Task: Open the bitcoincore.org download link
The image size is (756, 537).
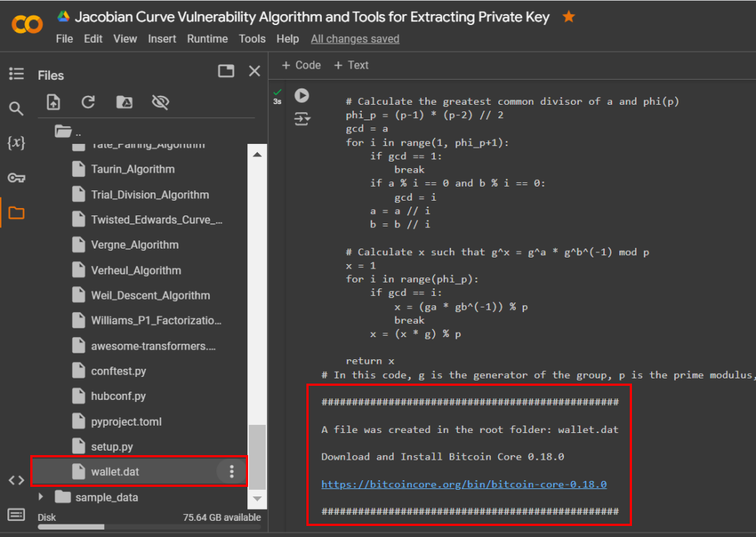Action: pyautogui.click(x=464, y=484)
